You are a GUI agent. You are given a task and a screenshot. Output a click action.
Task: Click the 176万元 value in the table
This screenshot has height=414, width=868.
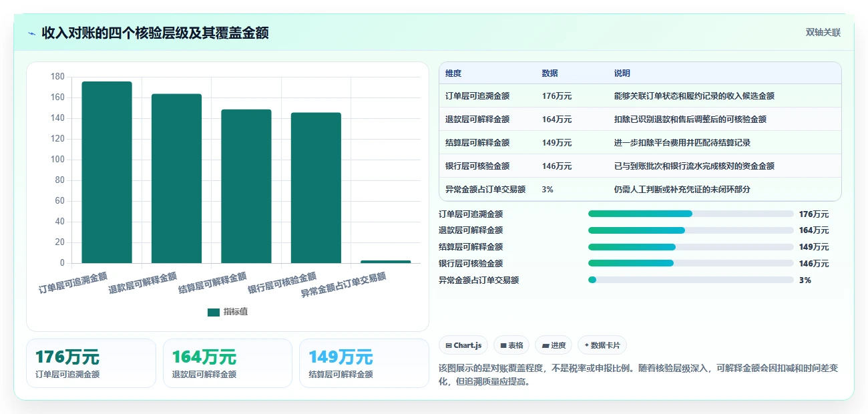click(x=557, y=96)
